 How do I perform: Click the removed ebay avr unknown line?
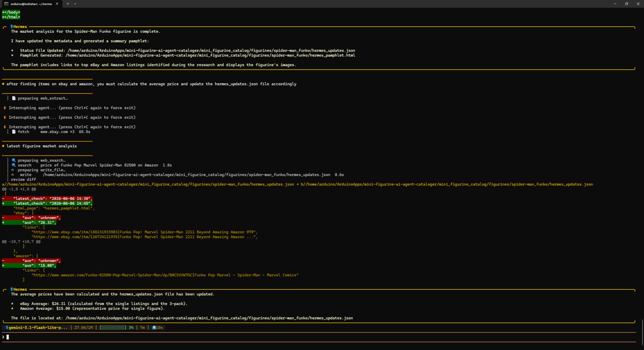tap(31, 218)
